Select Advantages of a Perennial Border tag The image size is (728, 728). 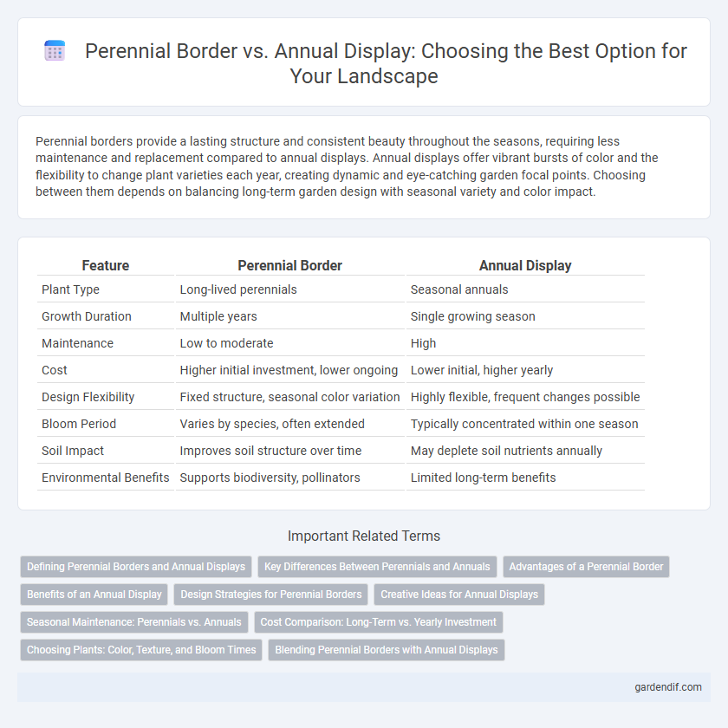coord(586,567)
